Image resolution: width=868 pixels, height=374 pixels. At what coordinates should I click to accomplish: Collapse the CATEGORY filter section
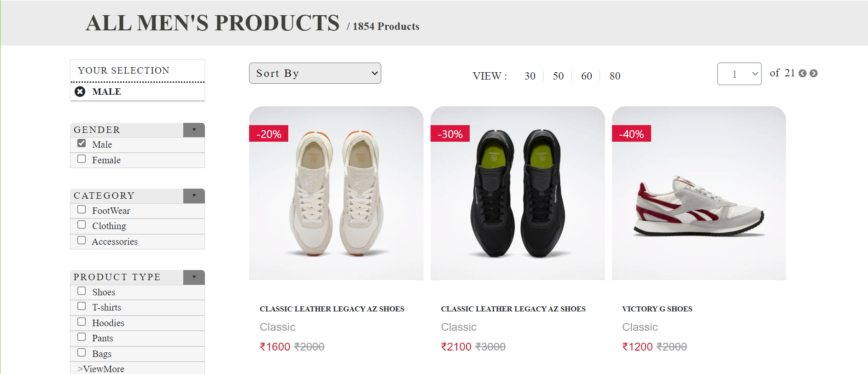coord(194,196)
